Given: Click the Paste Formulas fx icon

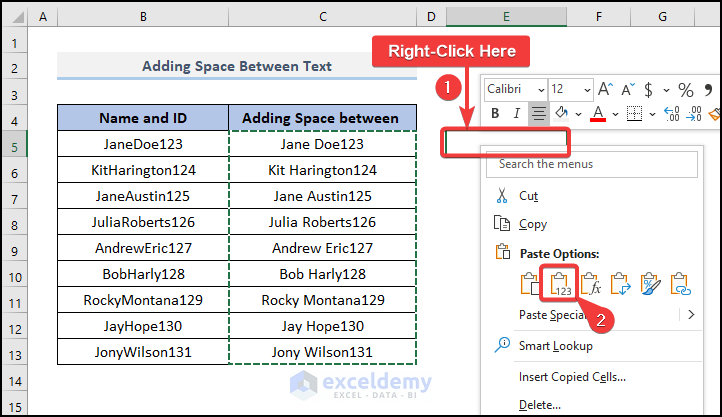Looking at the screenshot, I should (x=591, y=284).
